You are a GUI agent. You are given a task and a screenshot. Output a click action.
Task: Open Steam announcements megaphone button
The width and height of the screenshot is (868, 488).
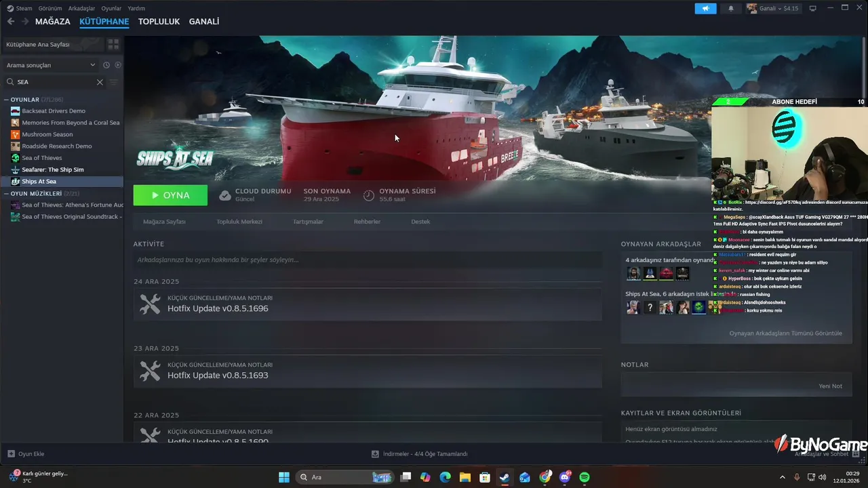point(705,8)
